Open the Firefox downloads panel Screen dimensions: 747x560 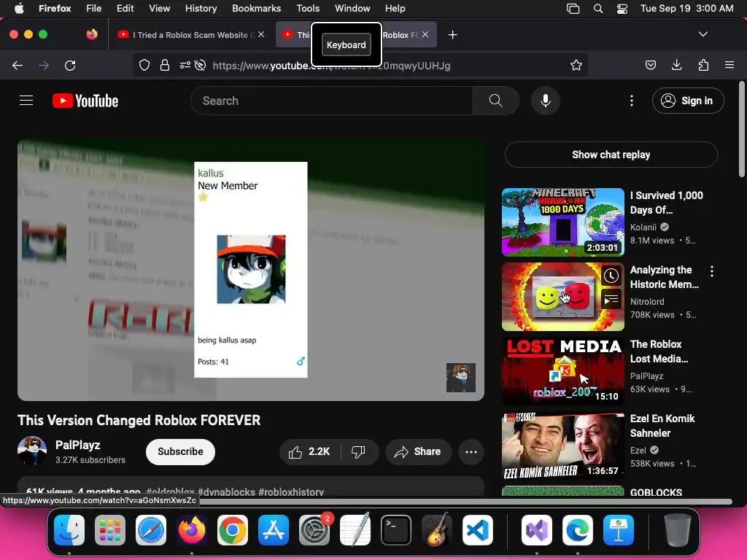coord(676,65)
